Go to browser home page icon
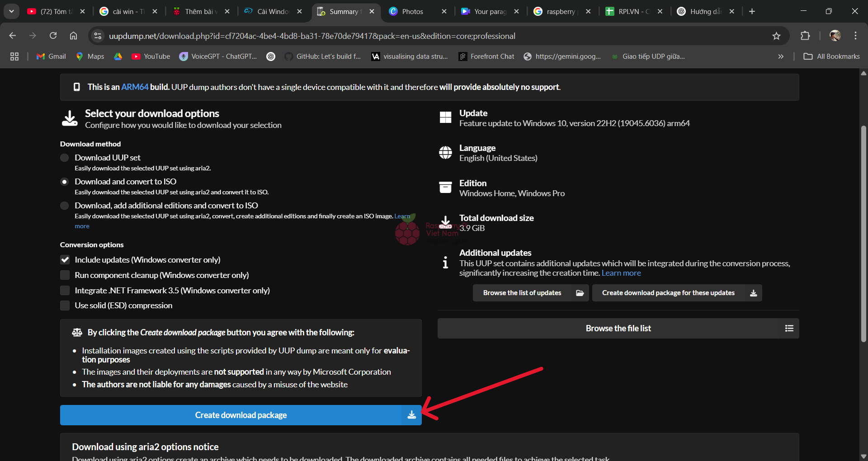 73,36
